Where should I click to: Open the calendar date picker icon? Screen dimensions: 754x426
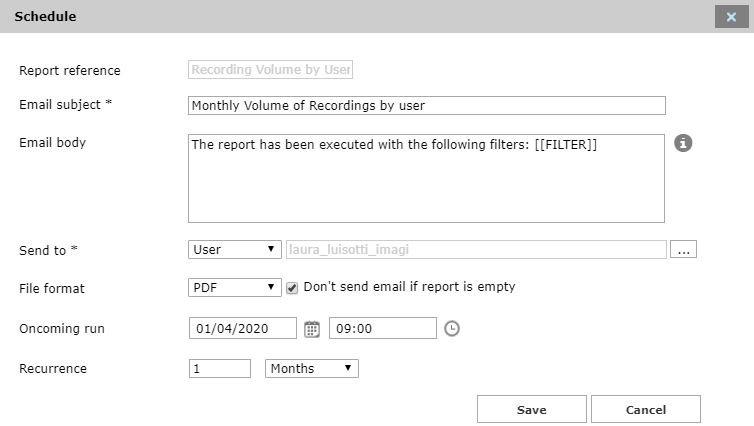coord(312,329)
